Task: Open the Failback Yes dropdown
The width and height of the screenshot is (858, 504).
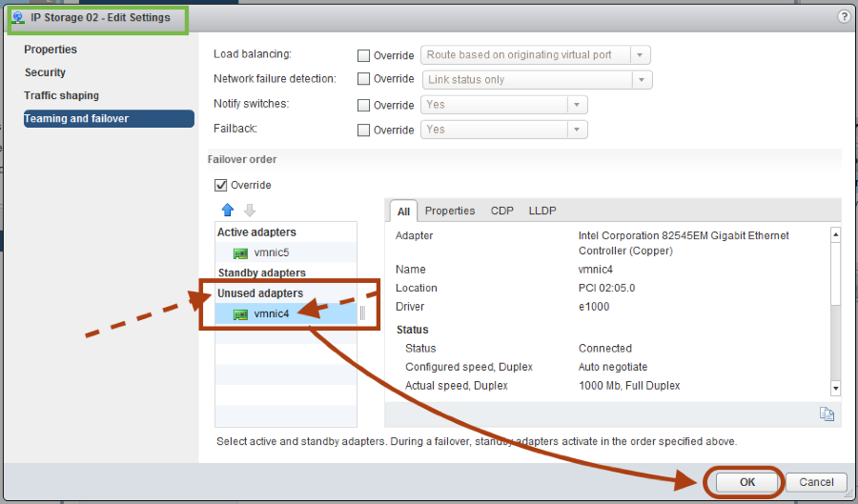Action: [503, 130]
